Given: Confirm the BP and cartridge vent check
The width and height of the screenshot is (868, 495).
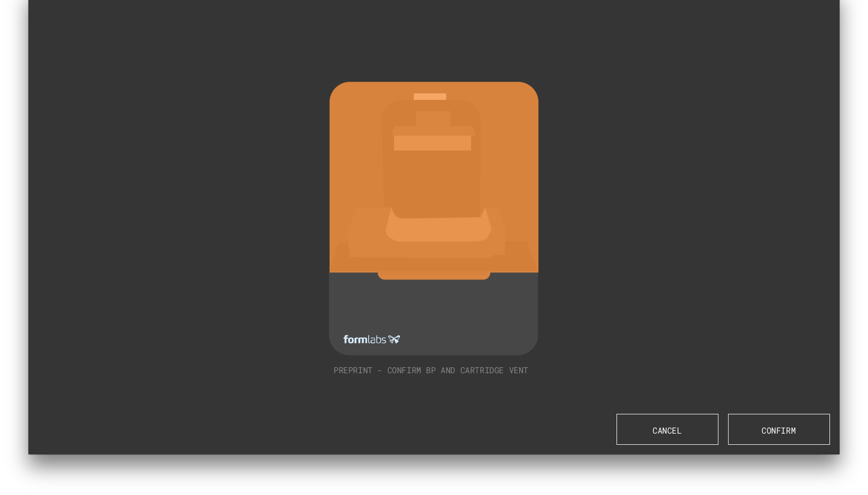Looking at the screenshot, I should pos(778,430).
